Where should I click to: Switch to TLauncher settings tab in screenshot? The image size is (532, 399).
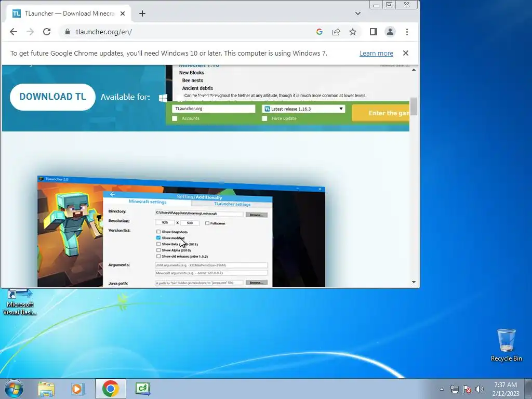pos(232,204)
